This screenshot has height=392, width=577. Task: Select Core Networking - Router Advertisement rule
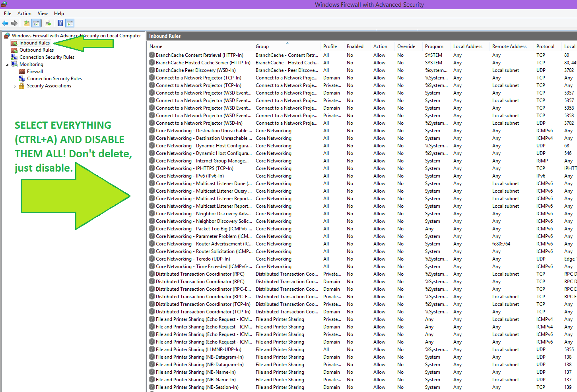pyautogui.click(x=204, y=244)
